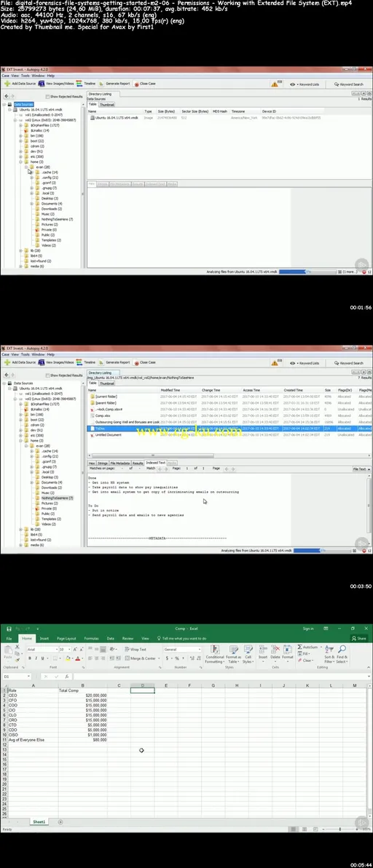Switch to the File Metadata tab in Autopsy
373x868 pixels.
click(x=119, y=463)
